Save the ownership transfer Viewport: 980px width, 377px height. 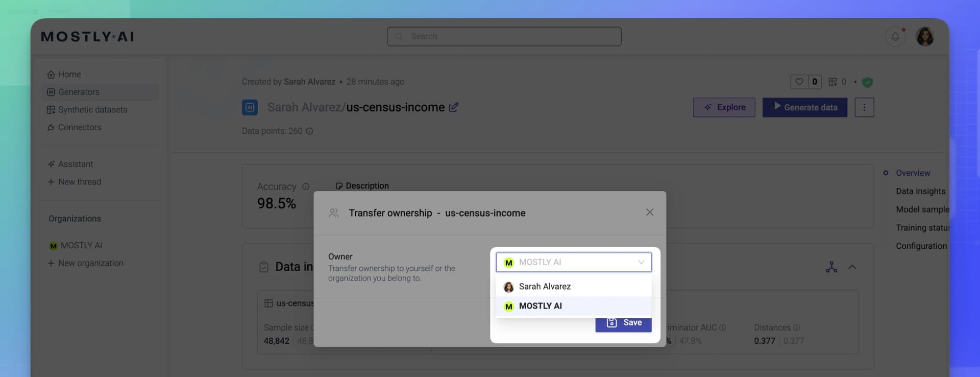623,323
